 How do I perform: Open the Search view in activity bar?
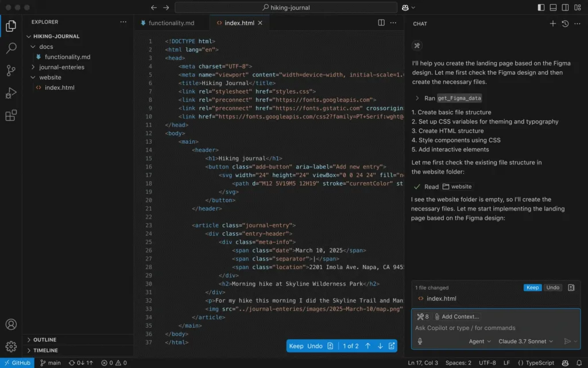click(x=11, y=48)
